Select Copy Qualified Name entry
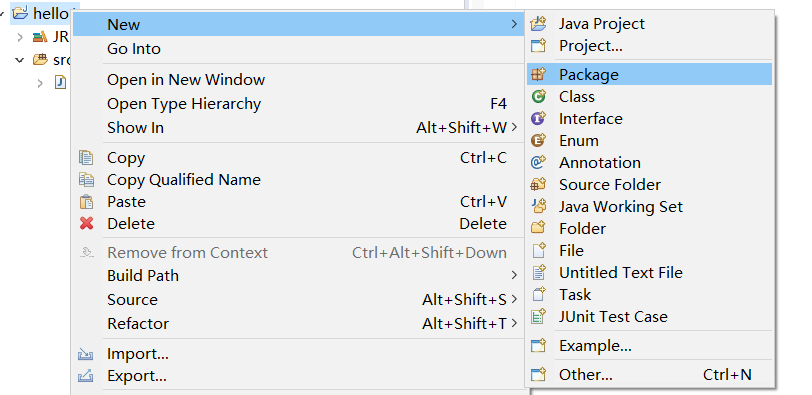 (x=297, y=180)
